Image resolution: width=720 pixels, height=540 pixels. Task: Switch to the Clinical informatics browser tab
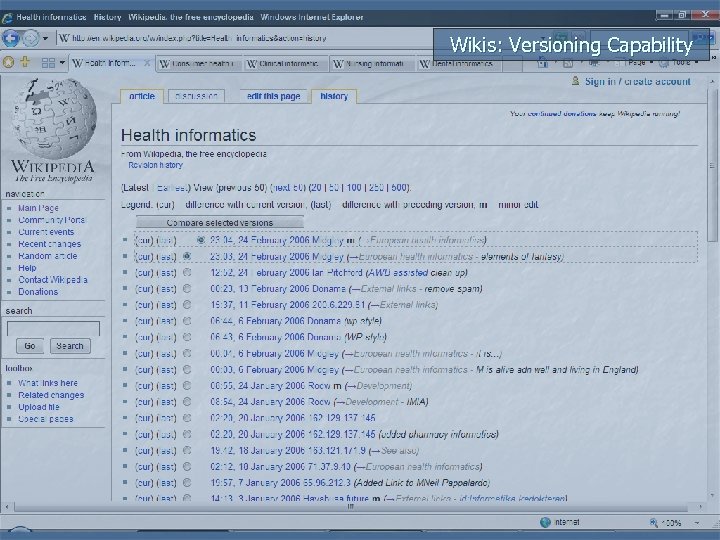[x=286, y=64]
